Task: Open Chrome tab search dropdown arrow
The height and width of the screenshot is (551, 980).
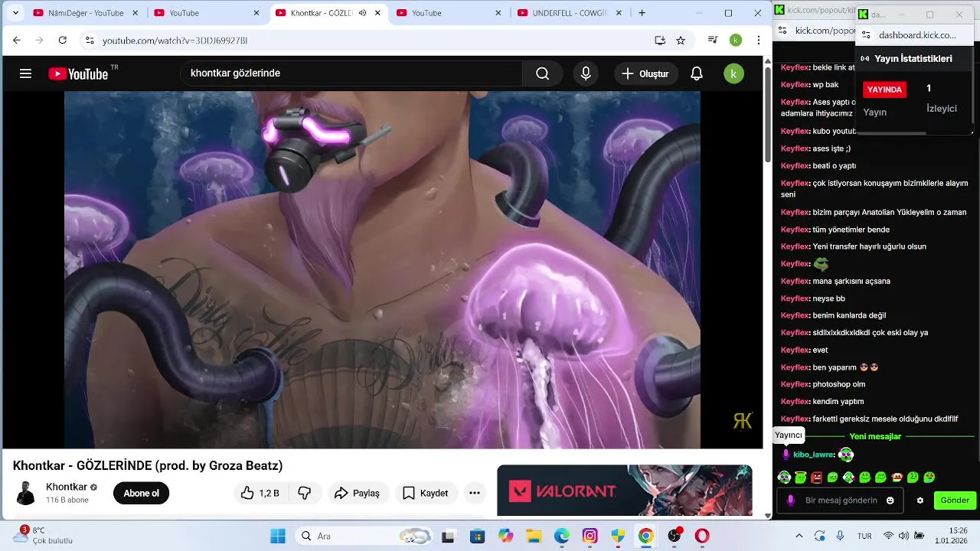Action: (15, 13)
